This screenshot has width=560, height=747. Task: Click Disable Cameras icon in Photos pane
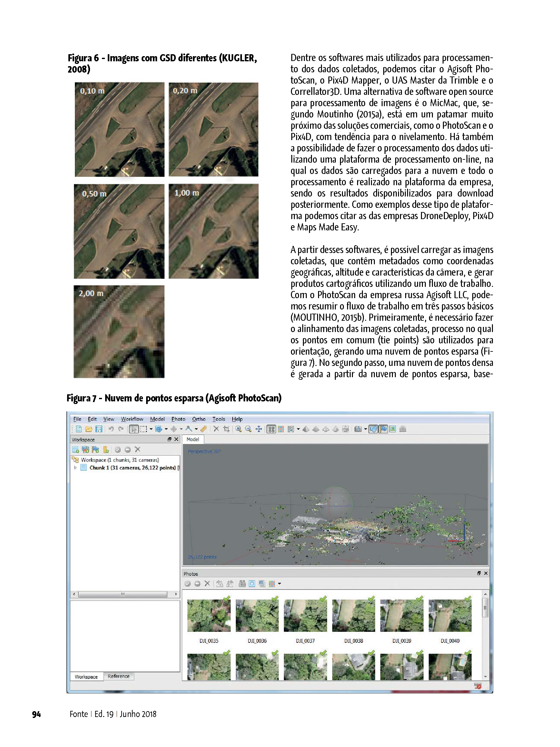tap(197, 583)
